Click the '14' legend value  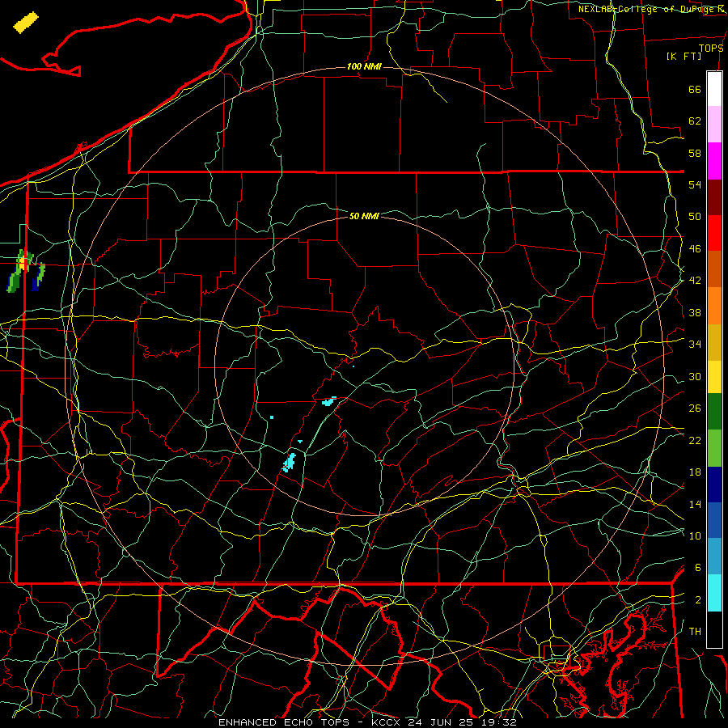pos(695,504)
